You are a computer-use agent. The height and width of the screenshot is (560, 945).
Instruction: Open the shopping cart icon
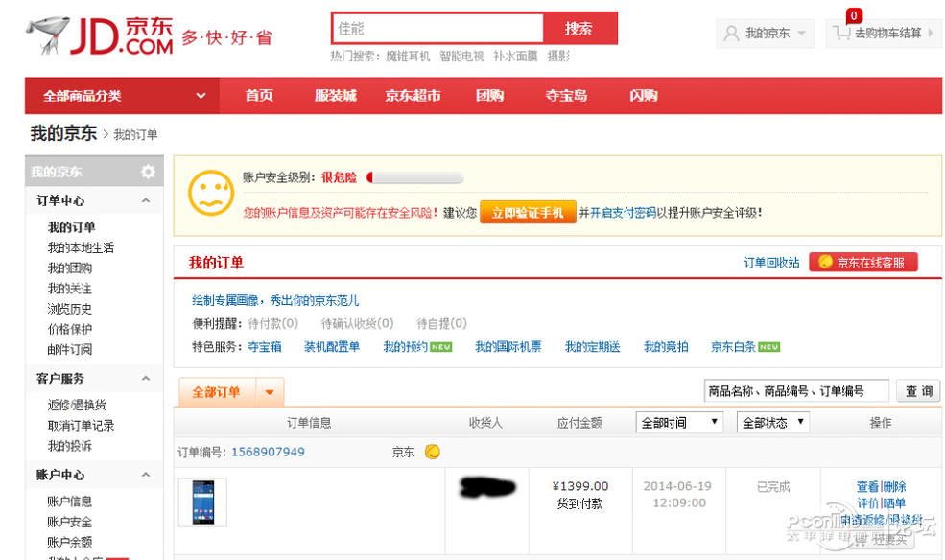(x=841, y=33)
